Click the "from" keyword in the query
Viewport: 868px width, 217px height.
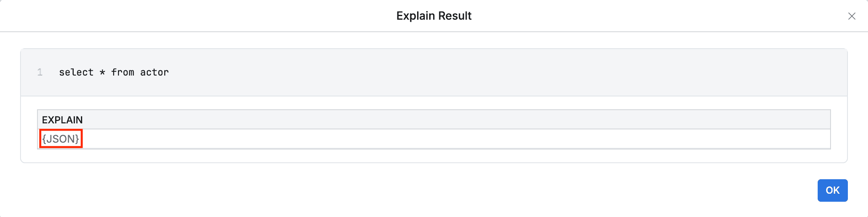122,72
